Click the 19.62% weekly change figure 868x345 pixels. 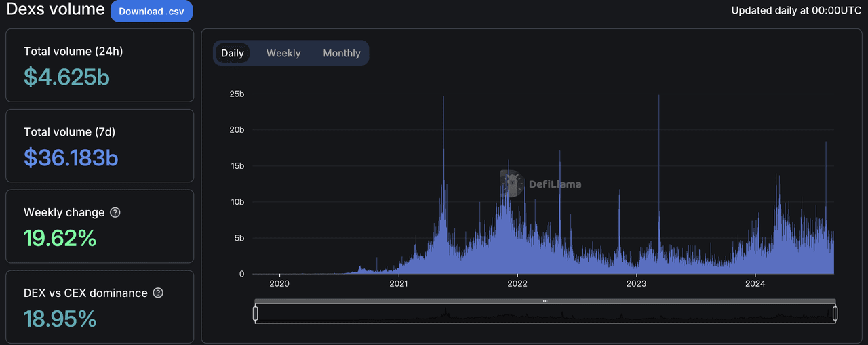coord(60,238)
